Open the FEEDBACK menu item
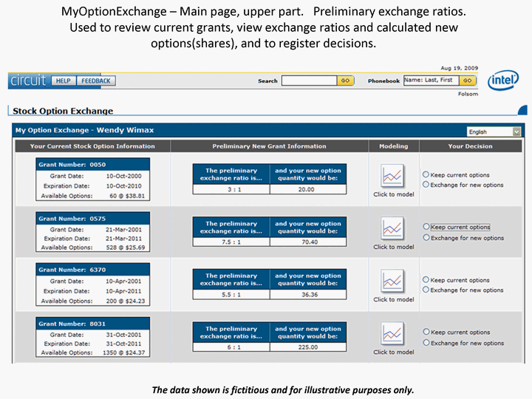 coord(95,81)
